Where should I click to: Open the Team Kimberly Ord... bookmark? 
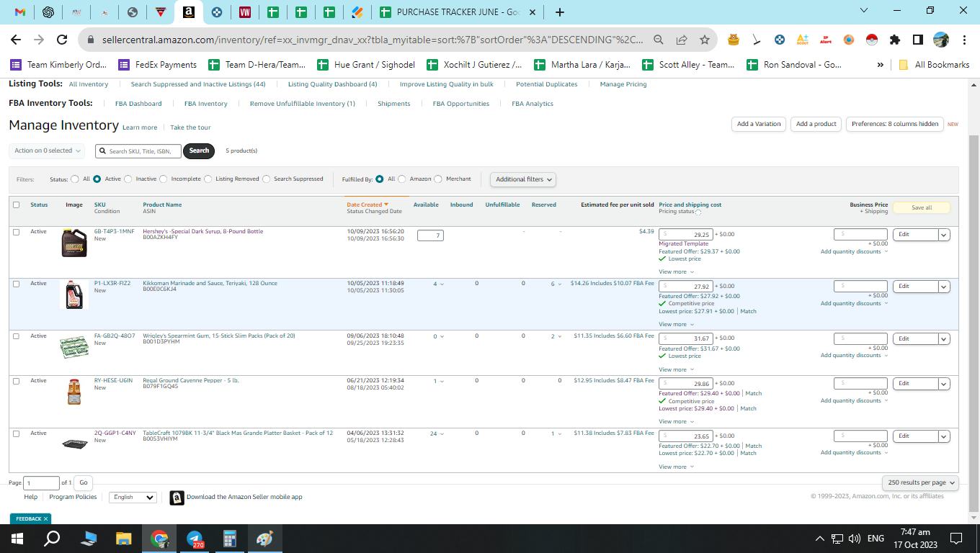58,65
